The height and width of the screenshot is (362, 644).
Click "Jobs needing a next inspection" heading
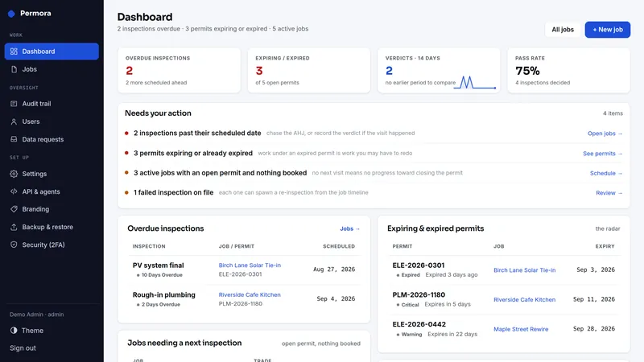point(184,343)
